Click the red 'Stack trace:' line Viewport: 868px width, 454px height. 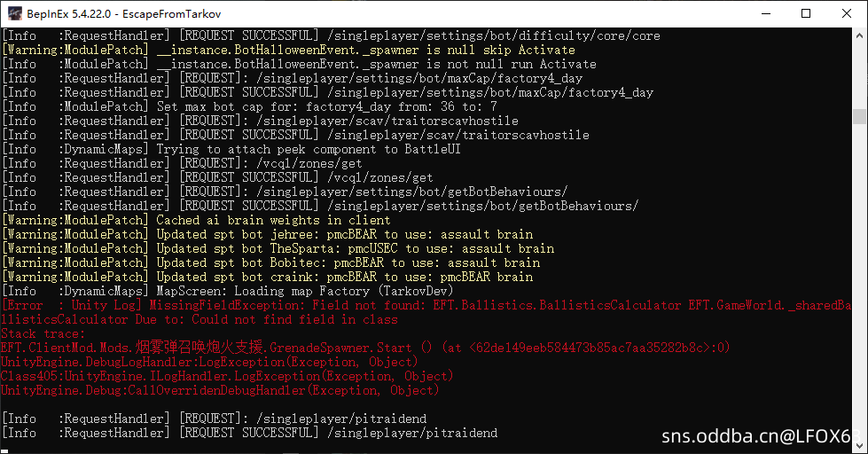(x=43, y=334)
